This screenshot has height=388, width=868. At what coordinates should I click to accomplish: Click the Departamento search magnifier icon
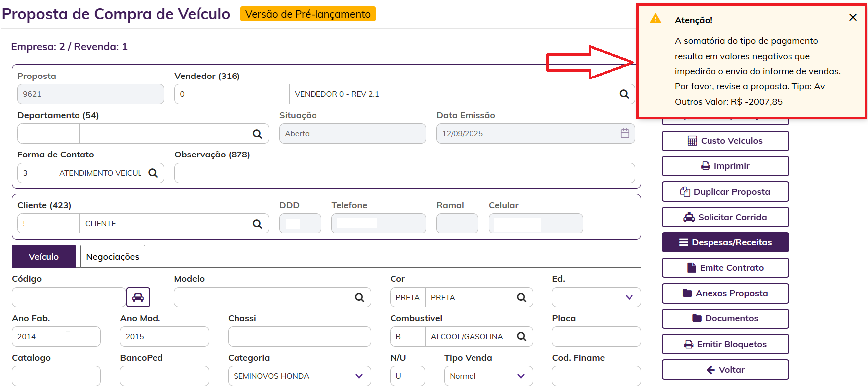(x=257, y=134)
